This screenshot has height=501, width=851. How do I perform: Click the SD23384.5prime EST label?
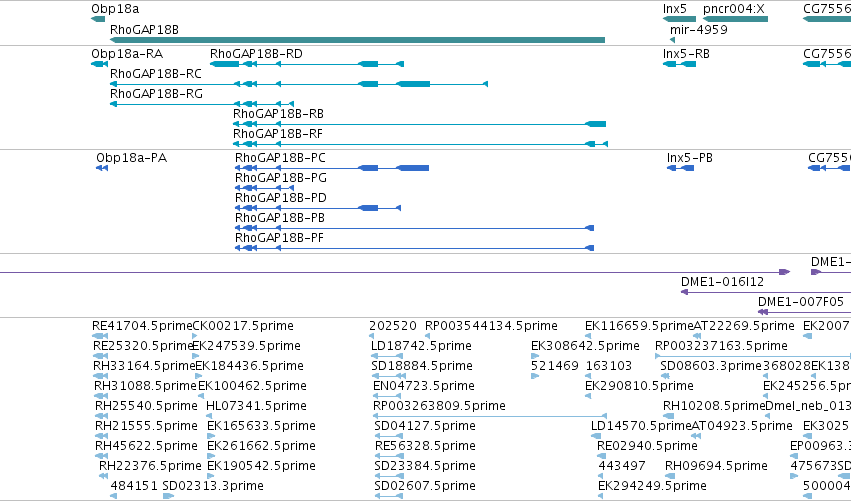(x=425, y=467)
